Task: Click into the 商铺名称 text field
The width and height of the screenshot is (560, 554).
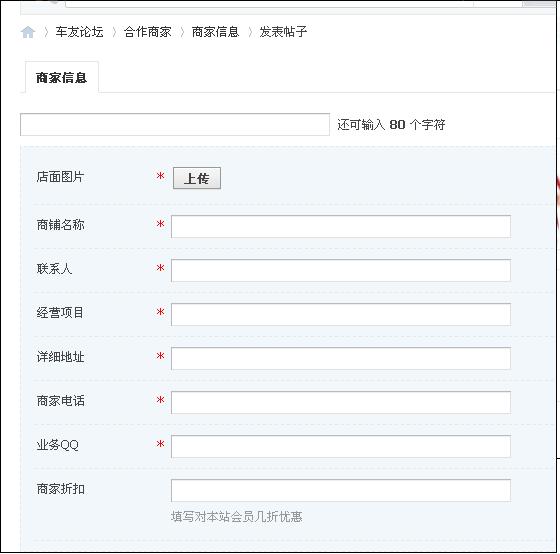Action: coord(341,226)
